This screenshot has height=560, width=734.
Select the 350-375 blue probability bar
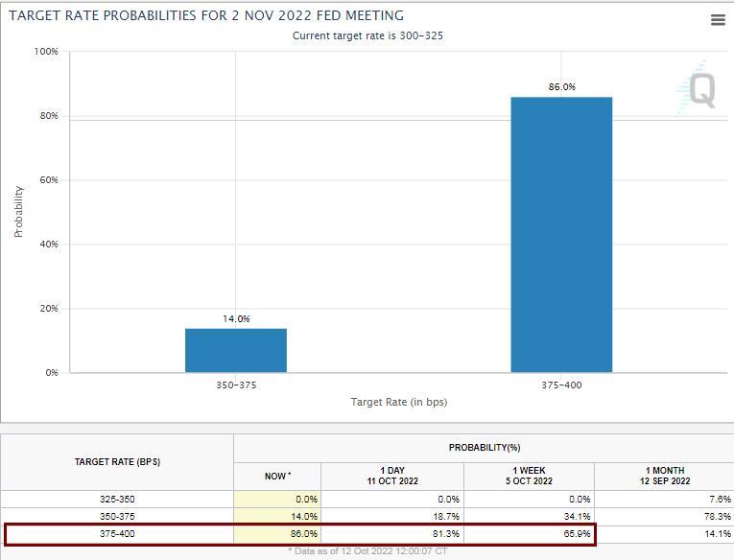(236, 350)
